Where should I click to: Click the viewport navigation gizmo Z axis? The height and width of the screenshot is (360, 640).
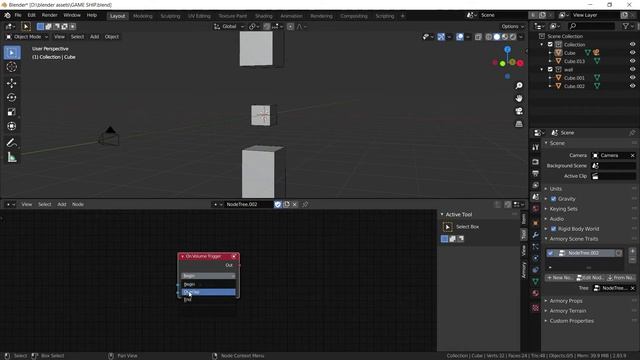(507, 49)
